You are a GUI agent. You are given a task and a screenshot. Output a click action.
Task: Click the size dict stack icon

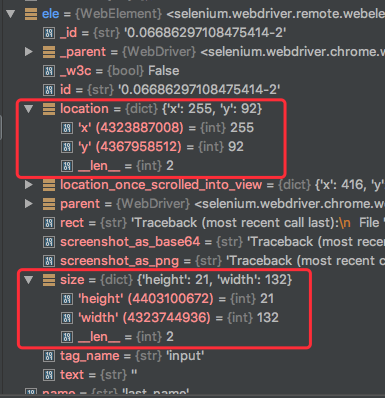(x=49, y=280)
